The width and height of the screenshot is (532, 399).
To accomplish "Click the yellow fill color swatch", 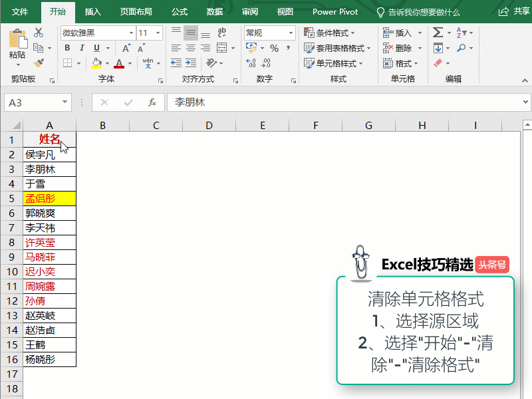I will 96,63.
